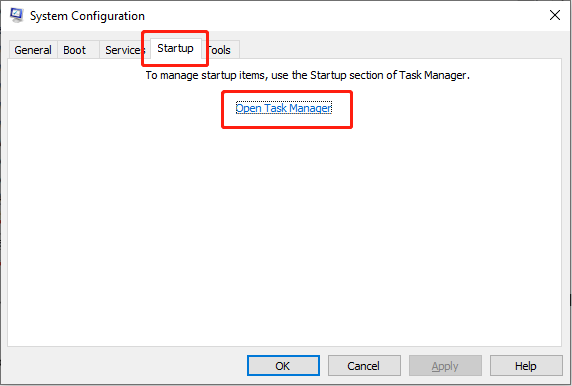Click the highlighted Startup tab
Image resolution: width=572 pixels, height=386 pixels.
(x=175, y=48)
